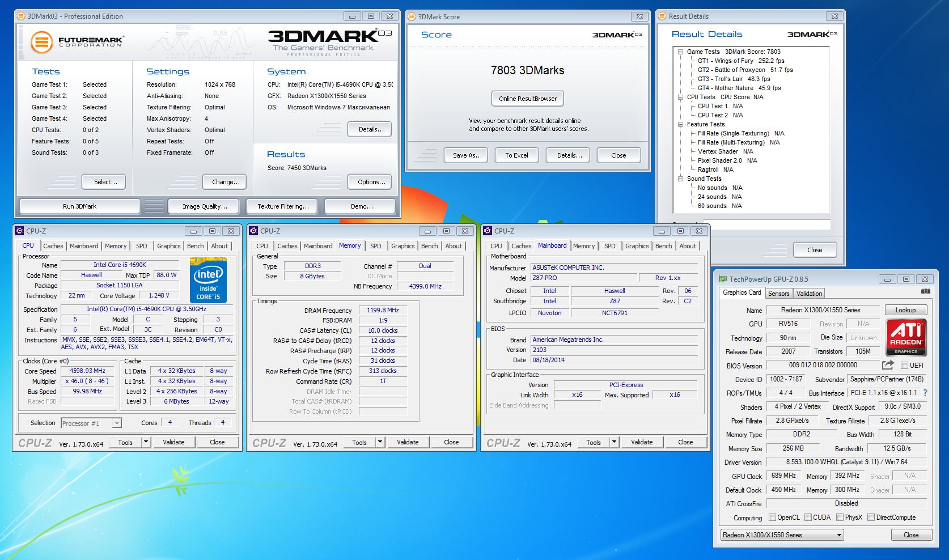The image size is (949, 560).
Task: Click Details button in 3DMark Score window
Action: point(569,155)
